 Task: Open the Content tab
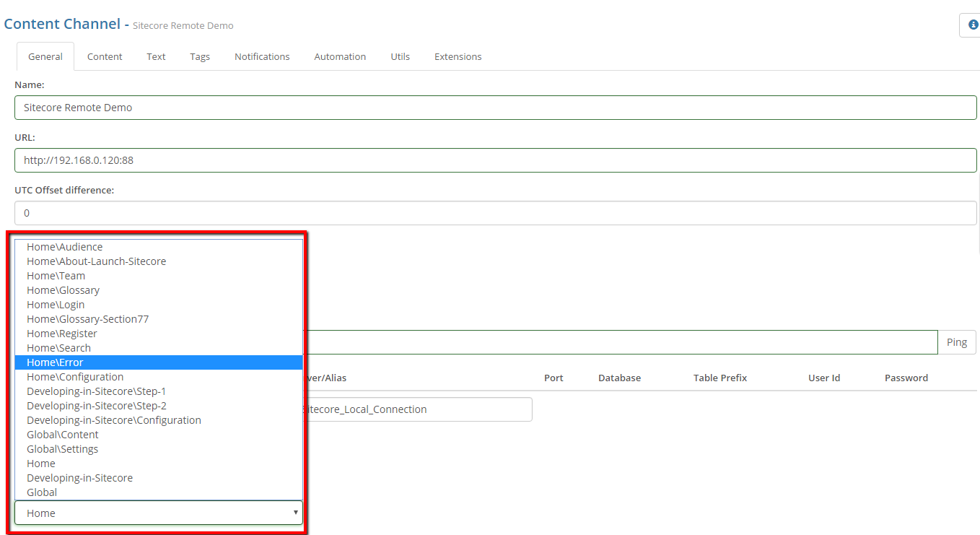pyautogui.click(x=105, y=56)
